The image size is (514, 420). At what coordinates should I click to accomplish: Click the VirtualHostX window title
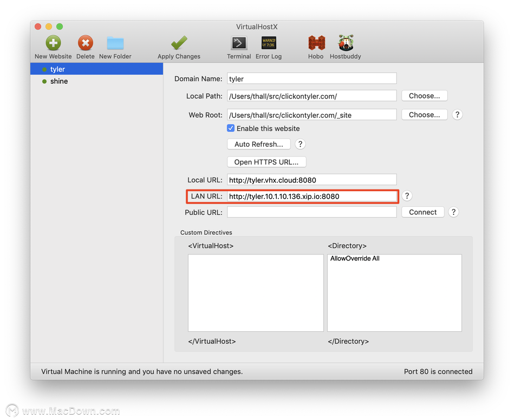coord(257,27)
